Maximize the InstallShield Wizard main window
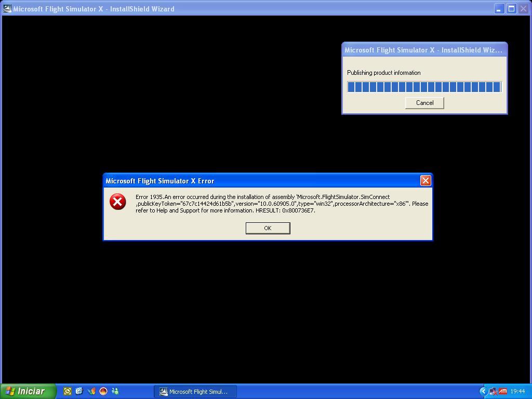The height and width of the screenshot is (399, 532). click(511, 8)
